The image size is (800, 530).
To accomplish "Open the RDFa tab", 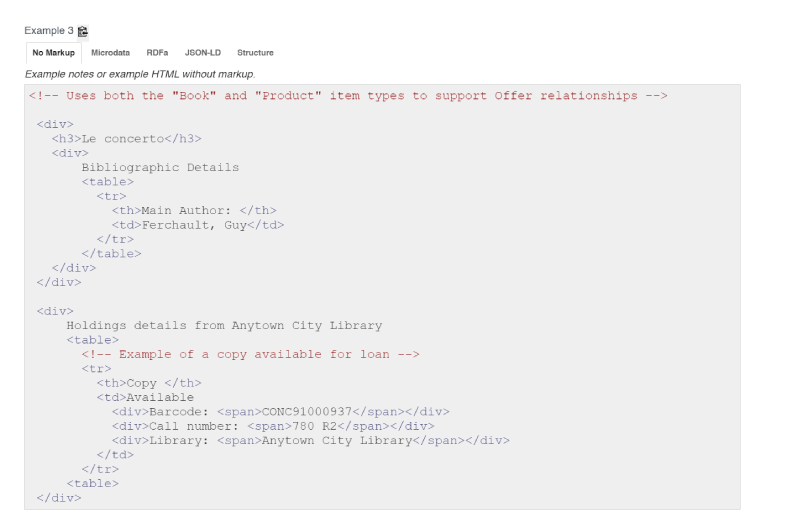I will 157,53.
